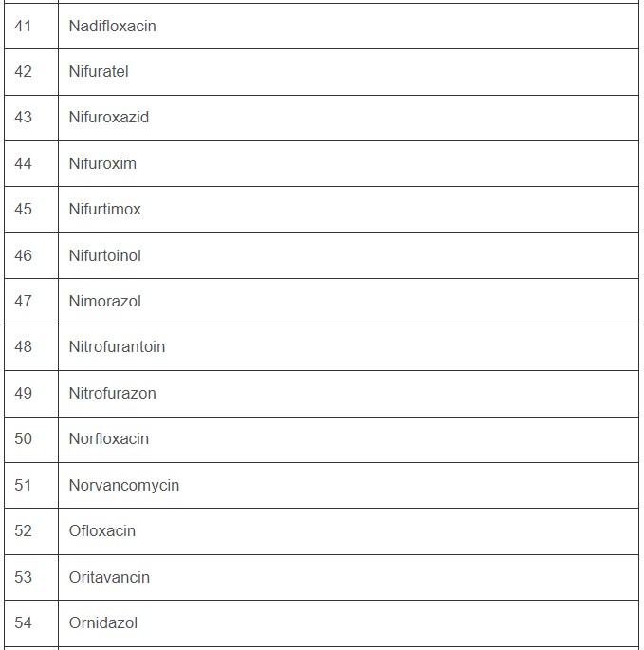Select the Nifuroxim row text

point(102,163)
